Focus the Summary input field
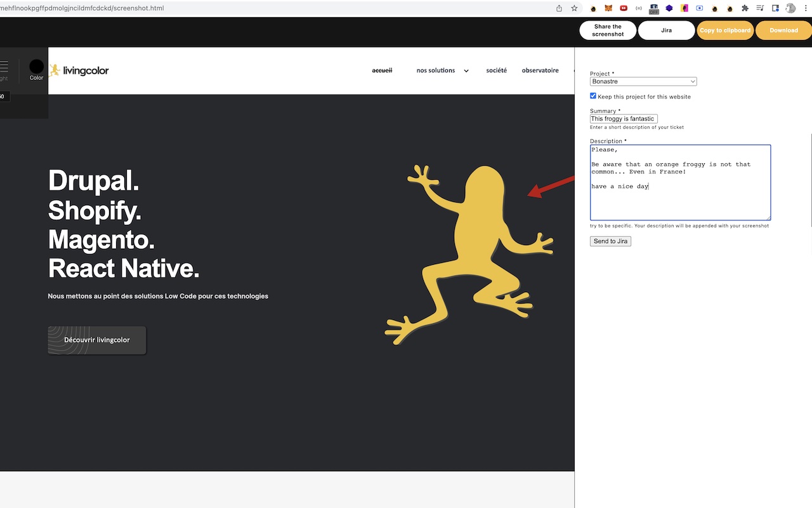This screenshot has width=812, height=508. coord(624,119)
